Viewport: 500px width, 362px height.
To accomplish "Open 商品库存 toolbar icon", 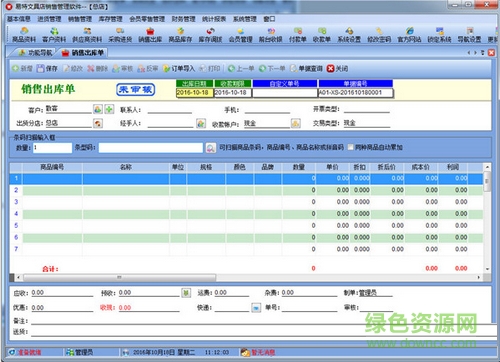I will 180,35.
